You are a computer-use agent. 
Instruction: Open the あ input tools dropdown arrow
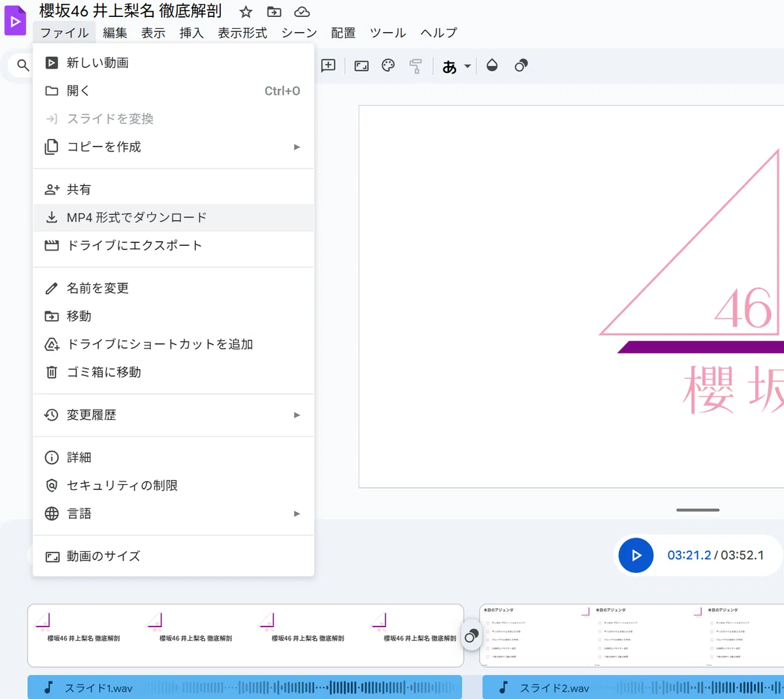(467, 66)
